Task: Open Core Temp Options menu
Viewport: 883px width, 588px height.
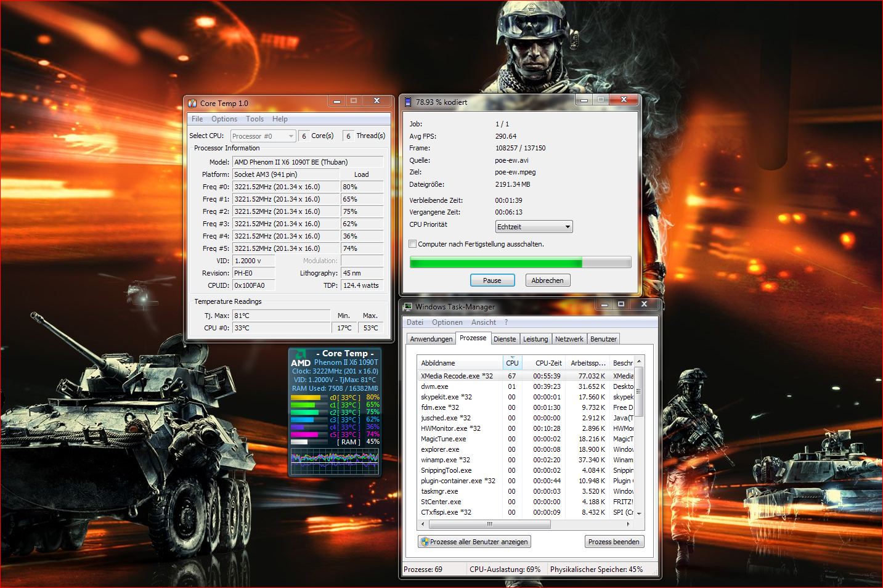Action: 224,119
